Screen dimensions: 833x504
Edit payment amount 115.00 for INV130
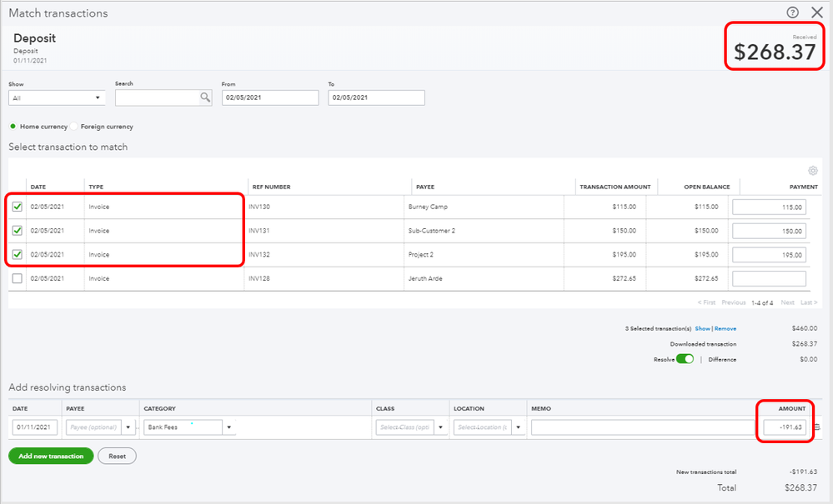(x=769, y=207)
